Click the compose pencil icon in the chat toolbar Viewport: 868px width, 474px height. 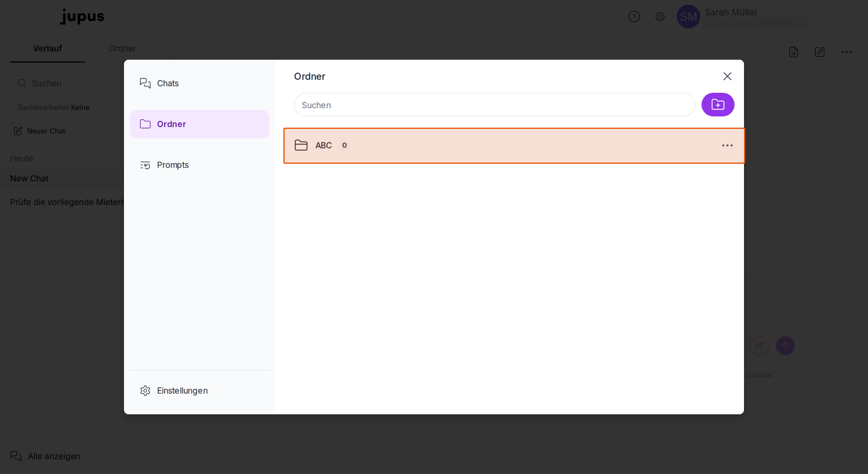click(x=820, y=52)
